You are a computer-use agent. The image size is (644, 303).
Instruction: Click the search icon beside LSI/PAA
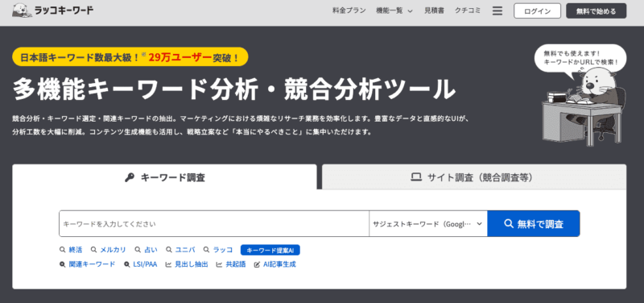pos(126,264)
